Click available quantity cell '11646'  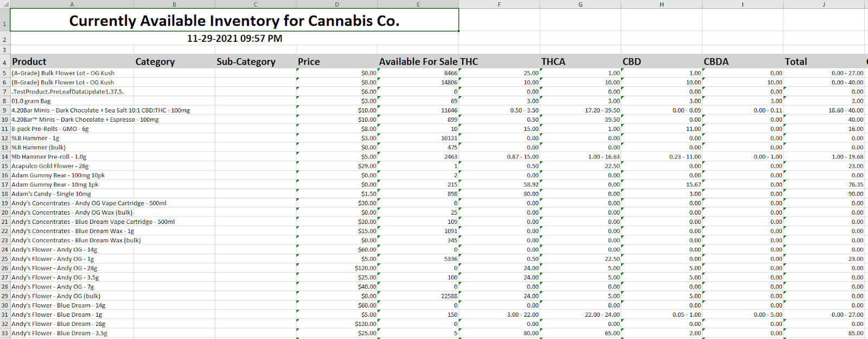418,110
